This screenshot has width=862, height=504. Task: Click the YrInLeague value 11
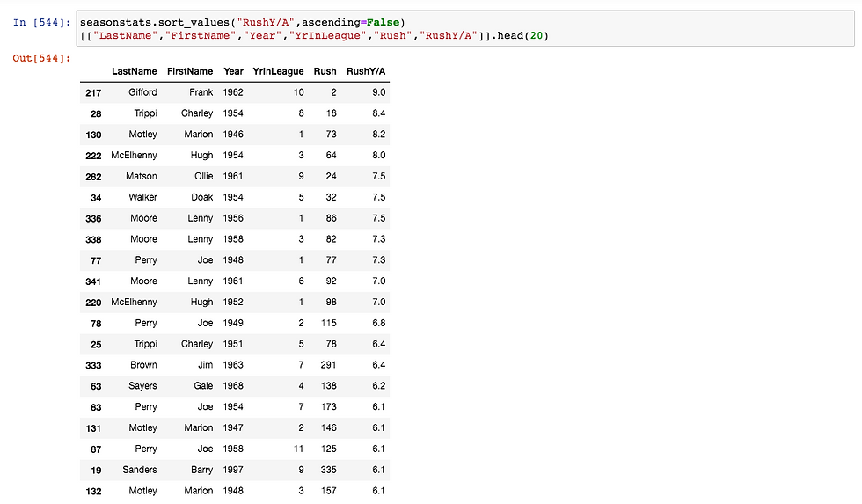click(298, 449)
